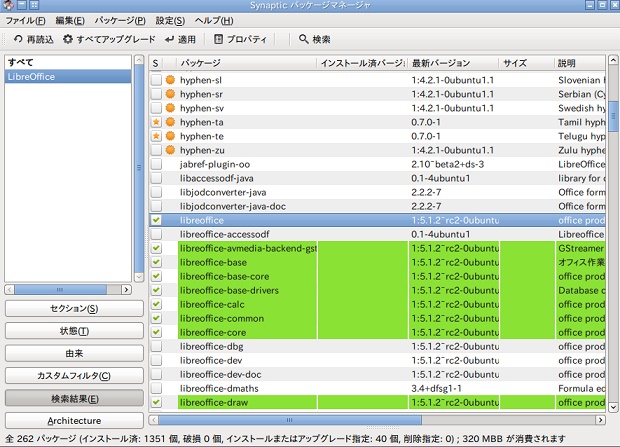Select the libjodconverter-java-doc package row
This screenshot has height=447, width=620.
[x=377, y=206]
